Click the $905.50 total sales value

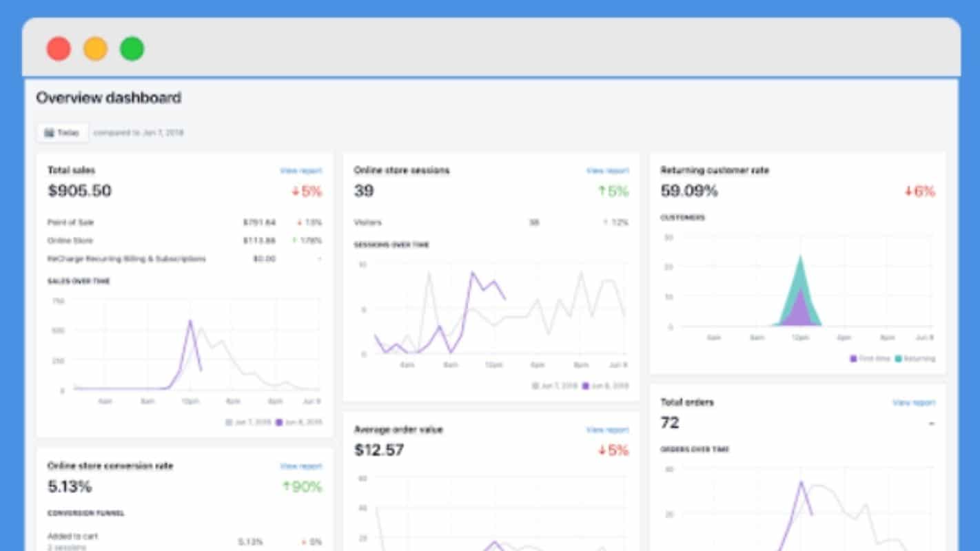[x=79, y=191]
